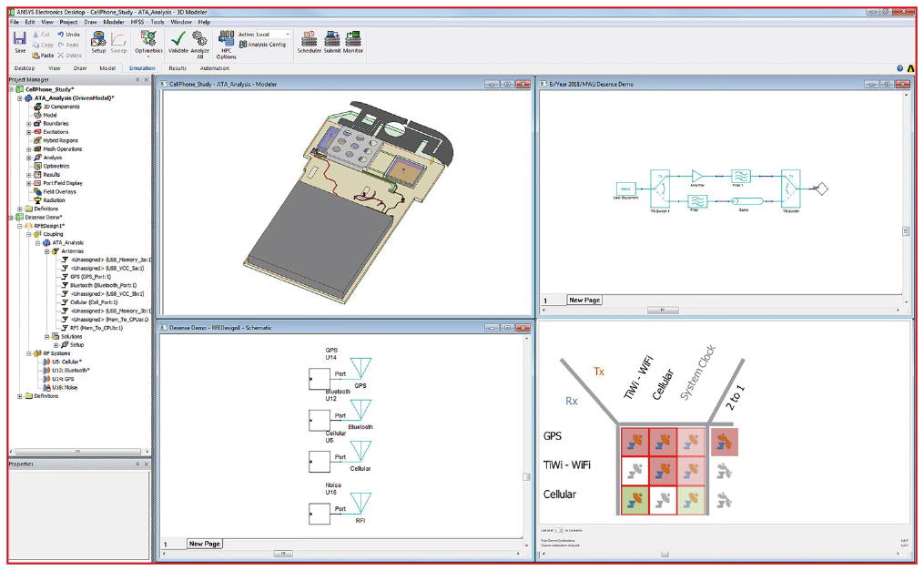Switch to the Results ribbon tab
Viewport: 924px width, 571px height.
(x=178, y=68)
